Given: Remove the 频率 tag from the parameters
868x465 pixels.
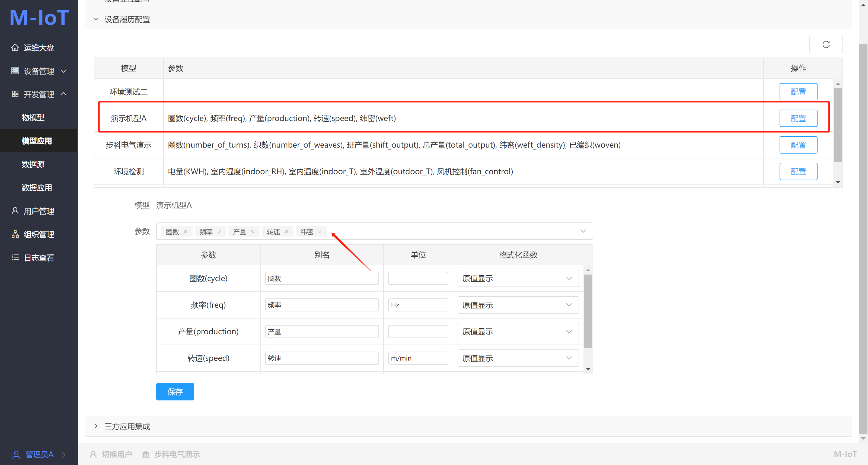Looking at the screenshot, I should (219, 232).
